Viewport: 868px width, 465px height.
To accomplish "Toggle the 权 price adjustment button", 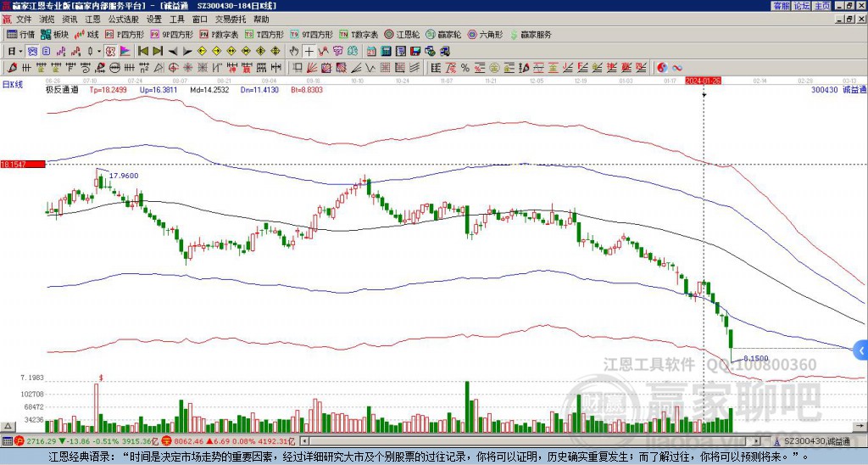I will pyautogui.click(x=110, y=52).
